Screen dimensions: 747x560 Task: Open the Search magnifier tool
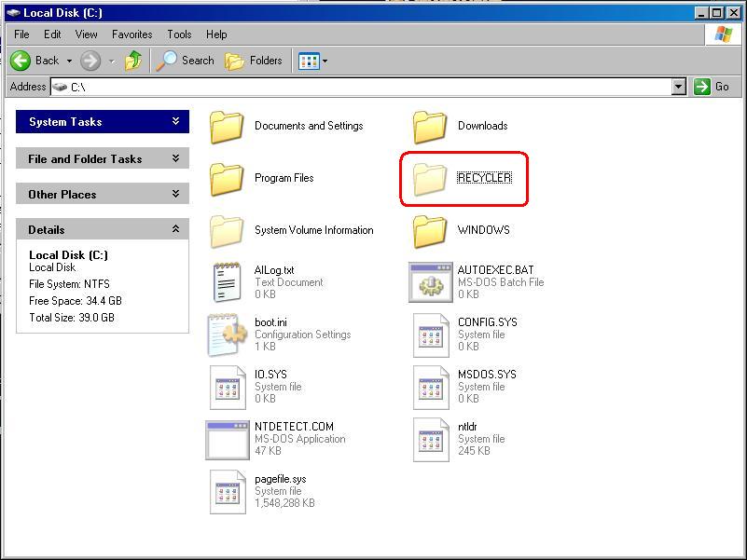point(186,61)
